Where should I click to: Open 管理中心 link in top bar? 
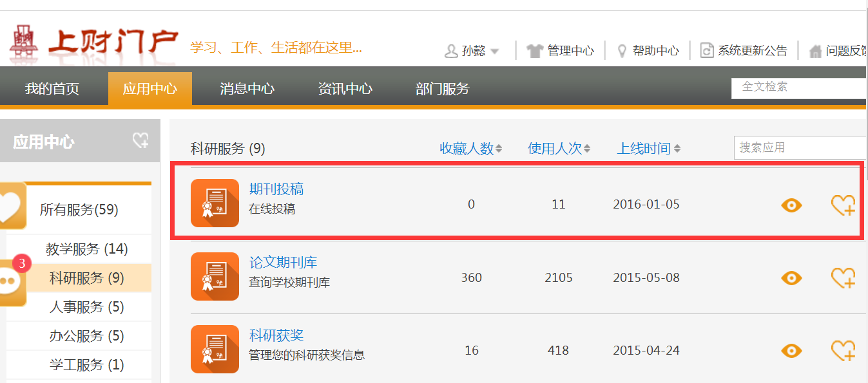[561, 51]
